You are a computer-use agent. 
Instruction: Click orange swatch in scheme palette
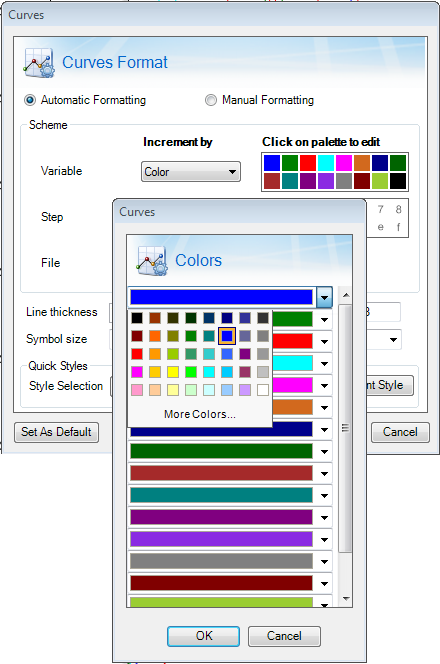click(362, 163)
